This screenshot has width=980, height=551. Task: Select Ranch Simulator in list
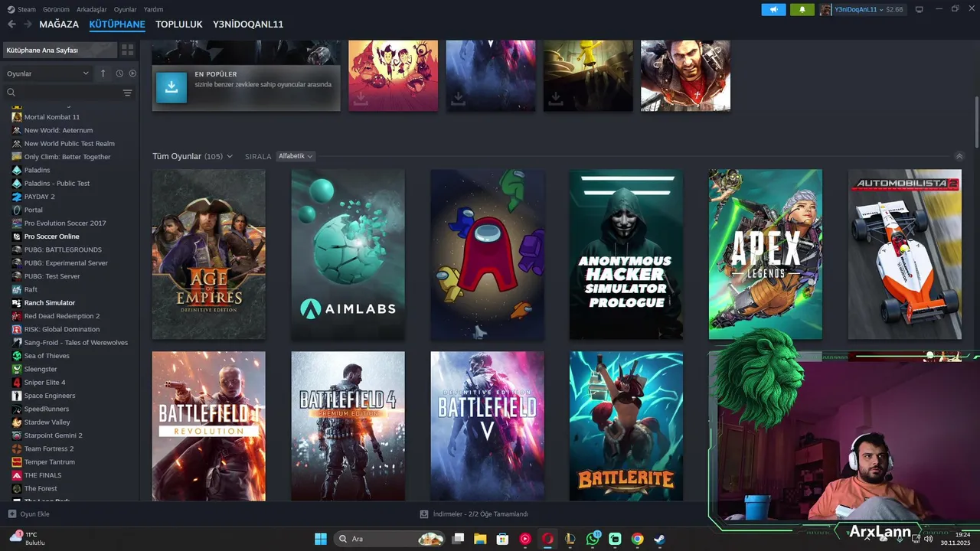50,303
